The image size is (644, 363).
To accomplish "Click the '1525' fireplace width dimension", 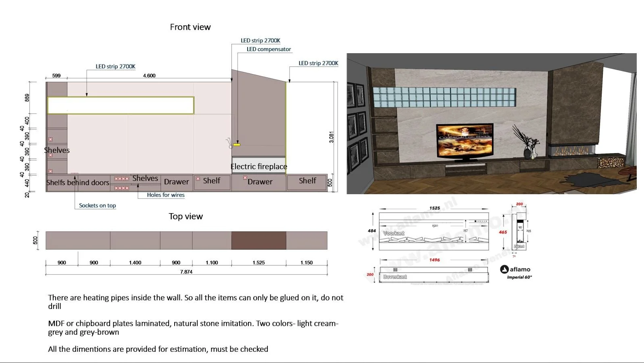I will 435,208.
